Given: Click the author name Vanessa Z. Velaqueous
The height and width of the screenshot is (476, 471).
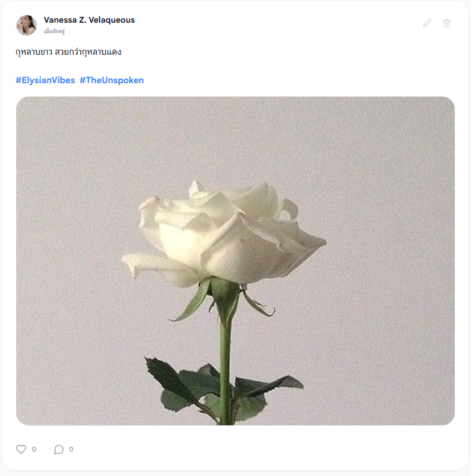Looking at the screenshot, I should 89,20.
